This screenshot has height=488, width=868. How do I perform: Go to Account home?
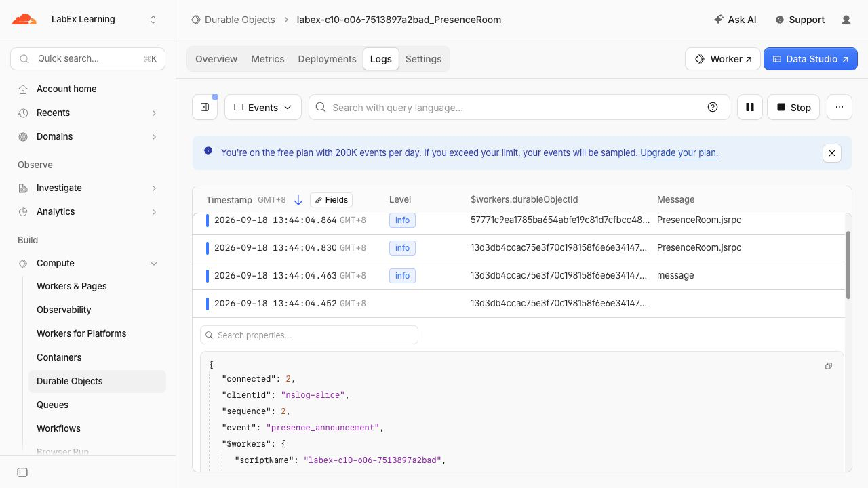pyautogui.click(x=66, y=89)
